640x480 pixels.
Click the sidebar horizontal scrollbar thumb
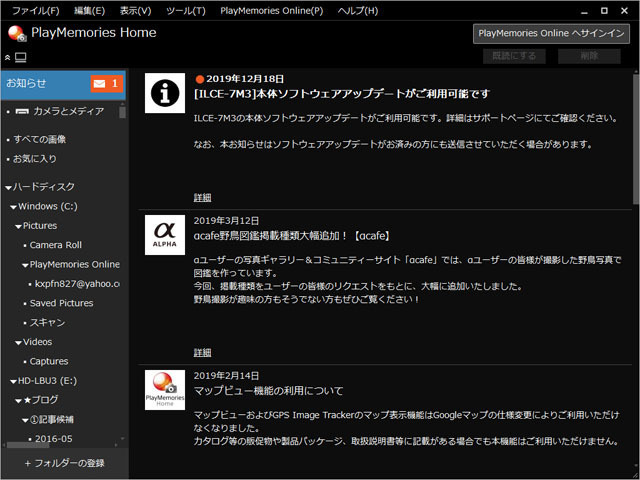pyautogui.click(x=28, y=445)
